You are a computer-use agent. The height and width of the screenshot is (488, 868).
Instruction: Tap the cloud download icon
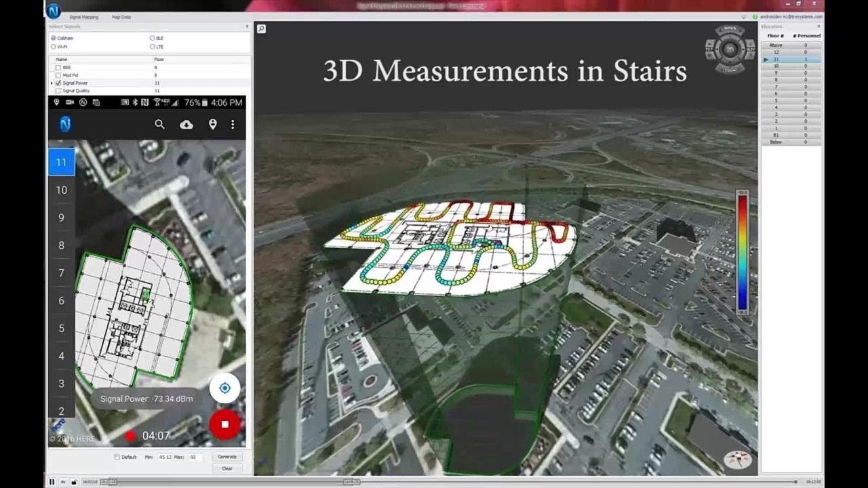coord(186,124)
